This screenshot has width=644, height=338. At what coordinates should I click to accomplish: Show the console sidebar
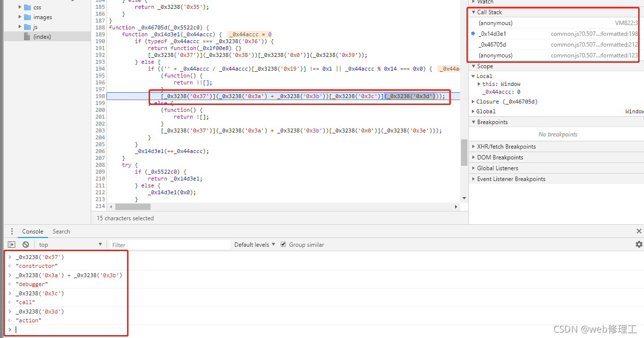[x=11, y=244]
